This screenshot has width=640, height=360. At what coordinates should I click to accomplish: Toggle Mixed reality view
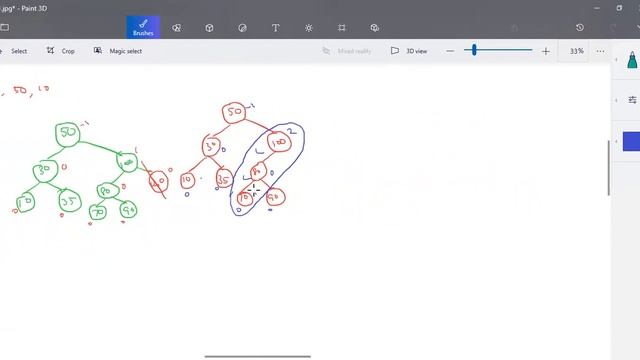[347, 51]
